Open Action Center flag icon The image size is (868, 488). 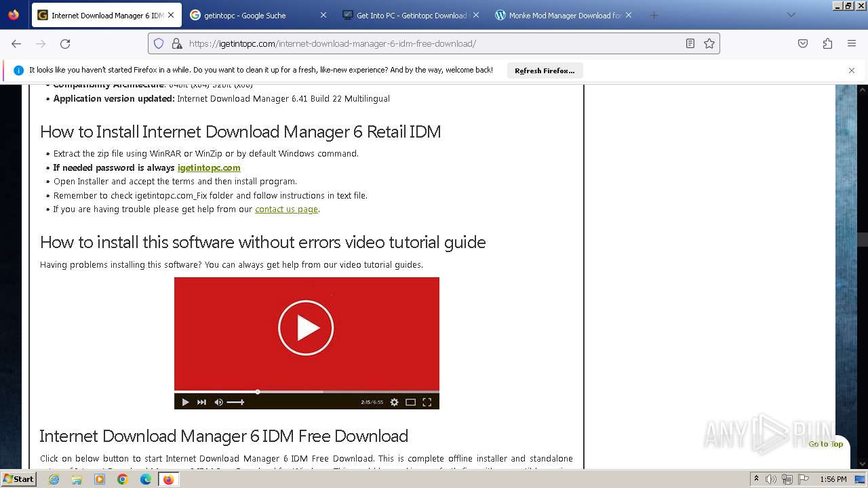(x=803, y=479)
